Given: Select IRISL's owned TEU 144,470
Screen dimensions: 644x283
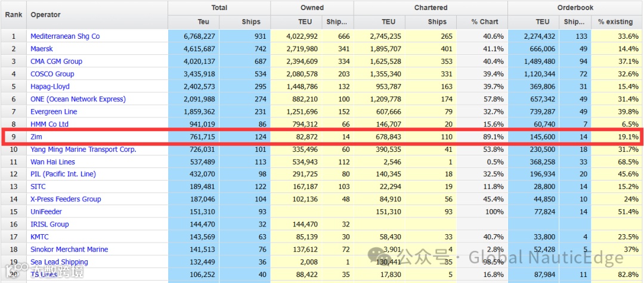Looking at the screenshot, I should (x=296, y=224).
